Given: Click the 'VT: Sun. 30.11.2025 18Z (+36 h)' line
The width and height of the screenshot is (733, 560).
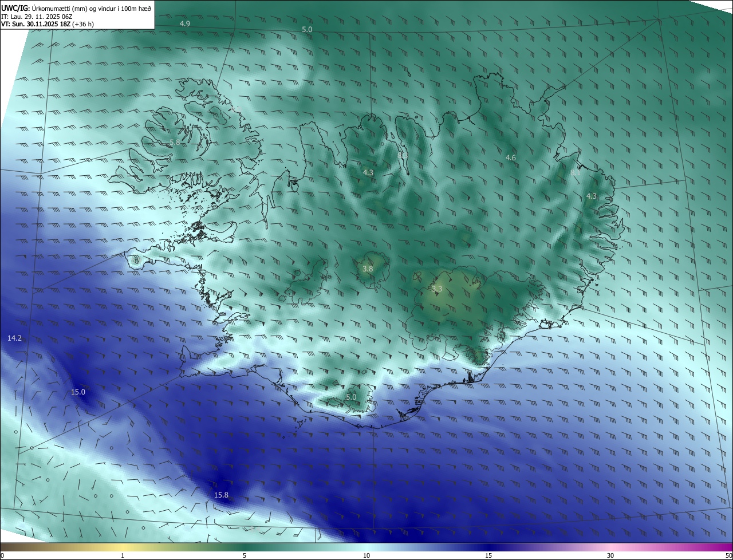Looking at the screenshot, I should pyautogui.click(x=48, y=24).
